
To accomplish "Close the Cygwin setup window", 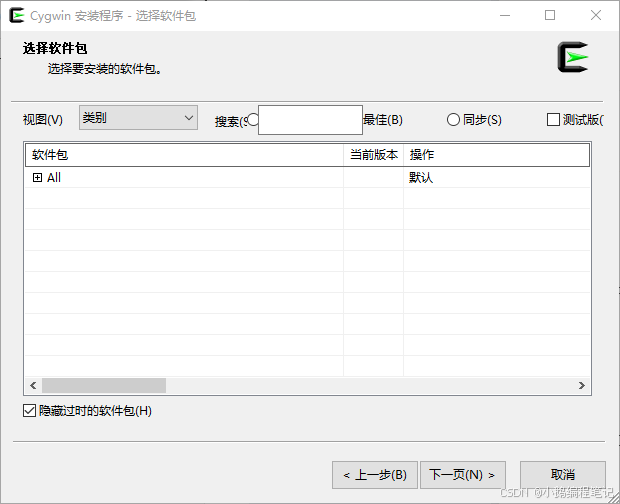I will click(x=595, y=15).
